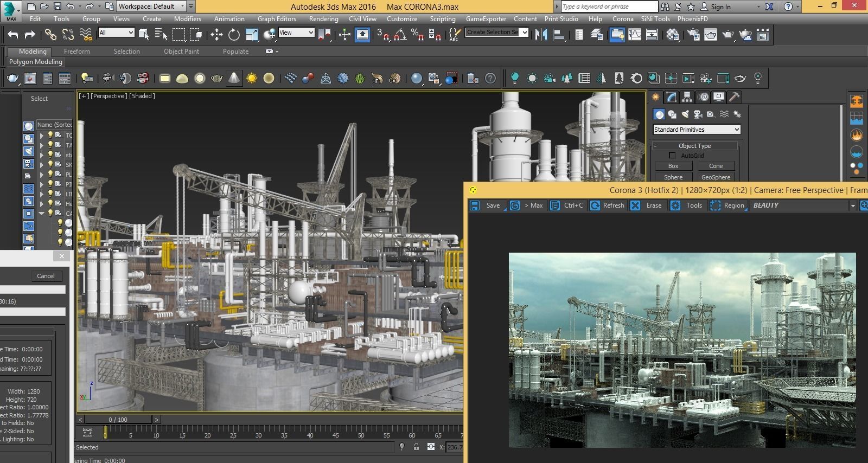Click the time slider showing 0 / 100
This screenshot has width=868, height=463.
click(x=118, y=420)
